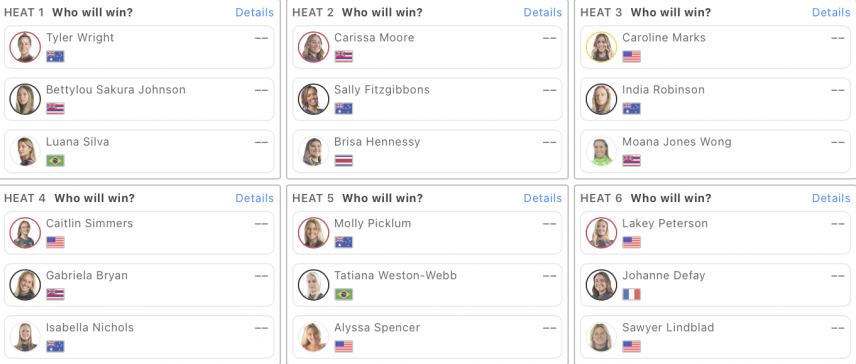Open Details for Heat 5
This screenshot has height=364, width=856.
(x=543, y=198)
